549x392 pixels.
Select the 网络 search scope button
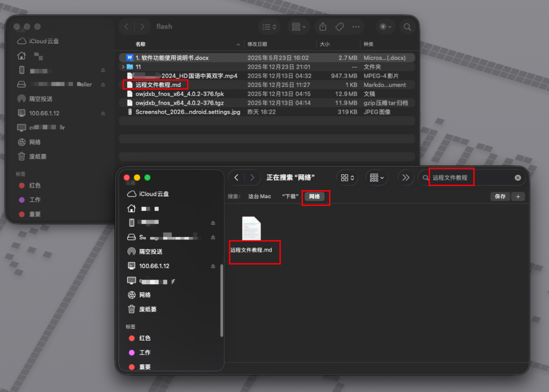[x=316, y=196]
